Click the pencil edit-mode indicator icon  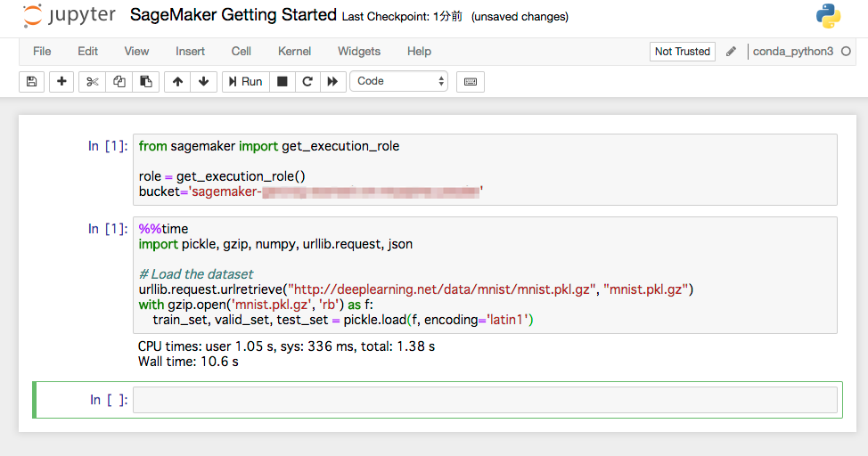point(732,52)
